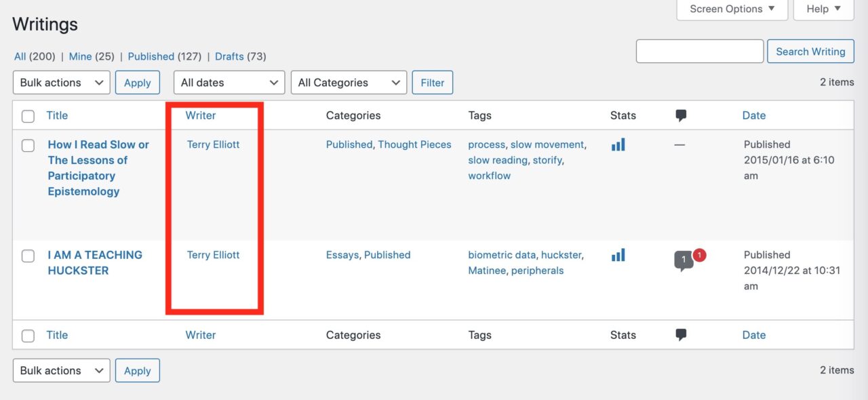
Task: View Drafts (73) filter
Action: [241, 56]
